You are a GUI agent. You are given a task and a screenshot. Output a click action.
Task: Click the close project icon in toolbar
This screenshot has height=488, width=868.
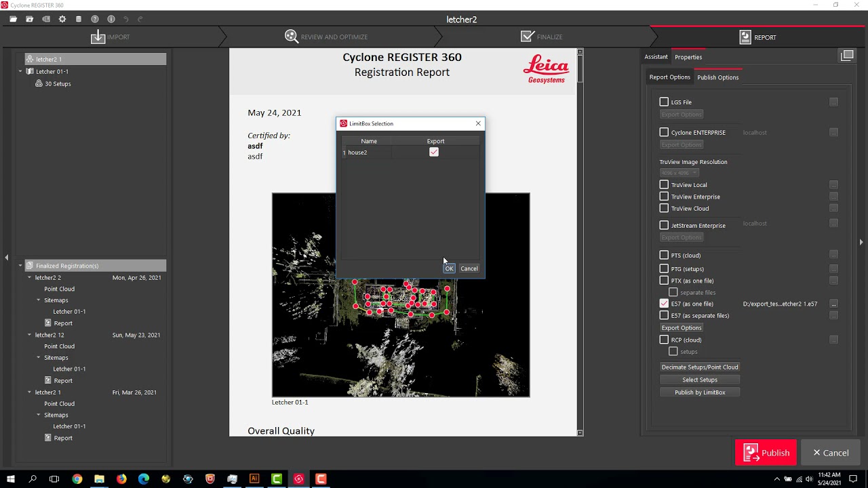(29, 19)
